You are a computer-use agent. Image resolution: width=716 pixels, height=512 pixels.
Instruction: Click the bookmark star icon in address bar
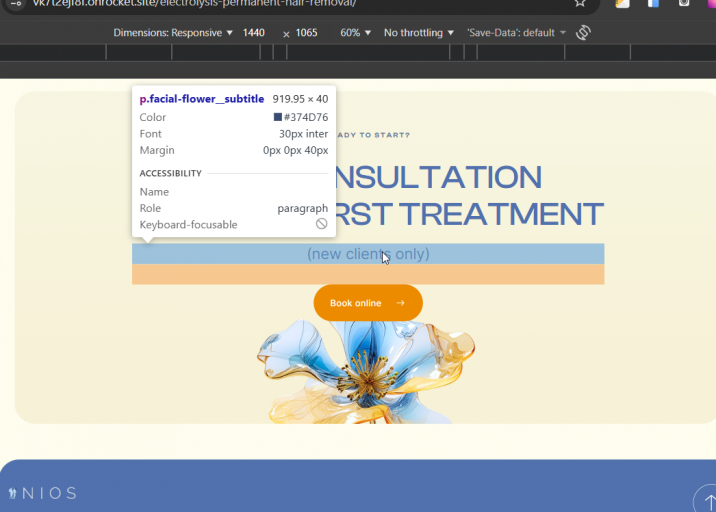coord(580,3)
